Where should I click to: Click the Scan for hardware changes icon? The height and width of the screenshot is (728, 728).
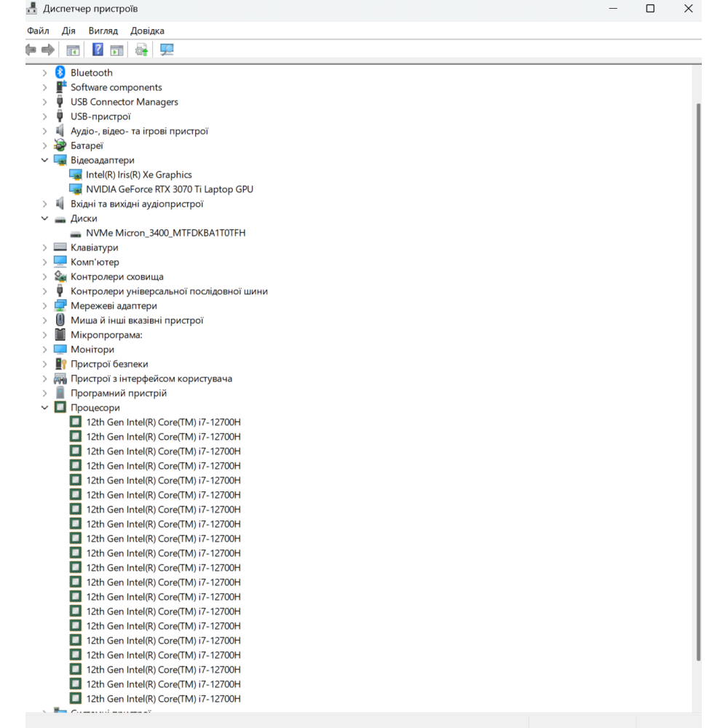pos(167,50)
